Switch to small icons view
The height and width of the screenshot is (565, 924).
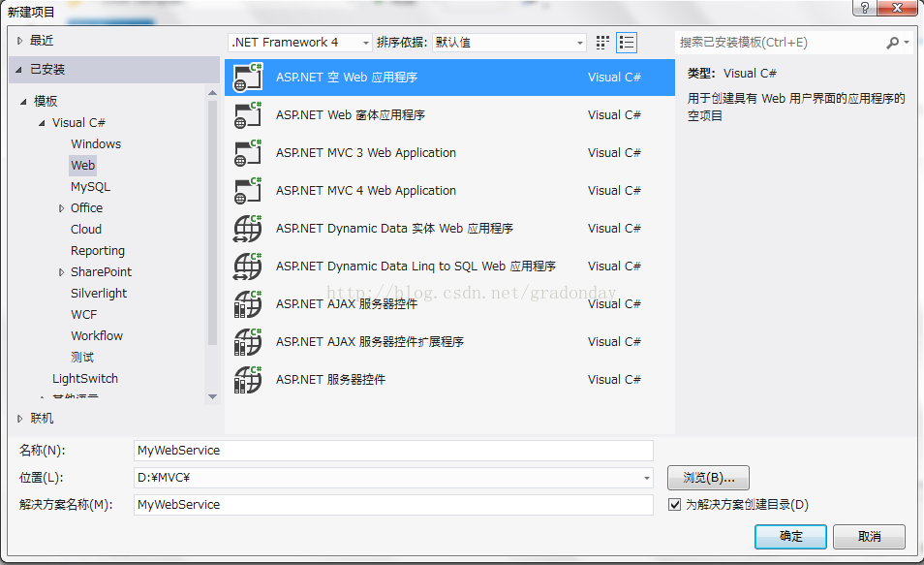point(602,43)
